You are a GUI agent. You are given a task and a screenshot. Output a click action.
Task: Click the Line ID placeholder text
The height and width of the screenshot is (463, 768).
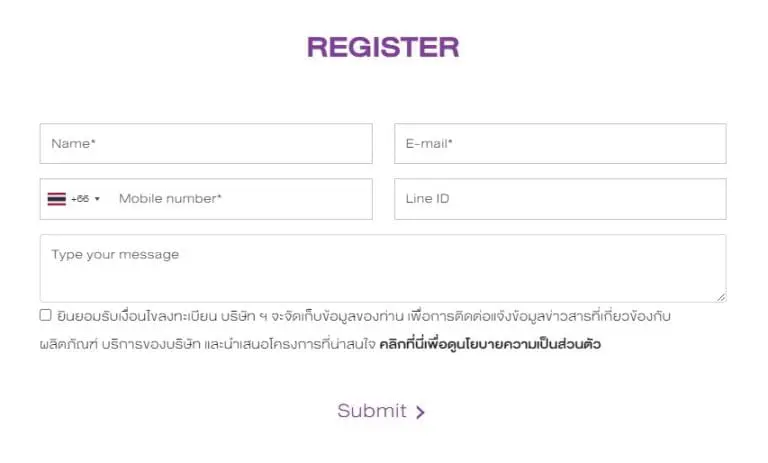click(428, 198)
